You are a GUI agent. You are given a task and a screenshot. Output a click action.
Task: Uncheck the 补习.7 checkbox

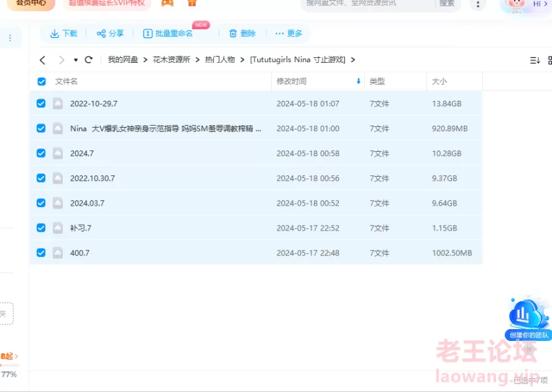(41, 228)
